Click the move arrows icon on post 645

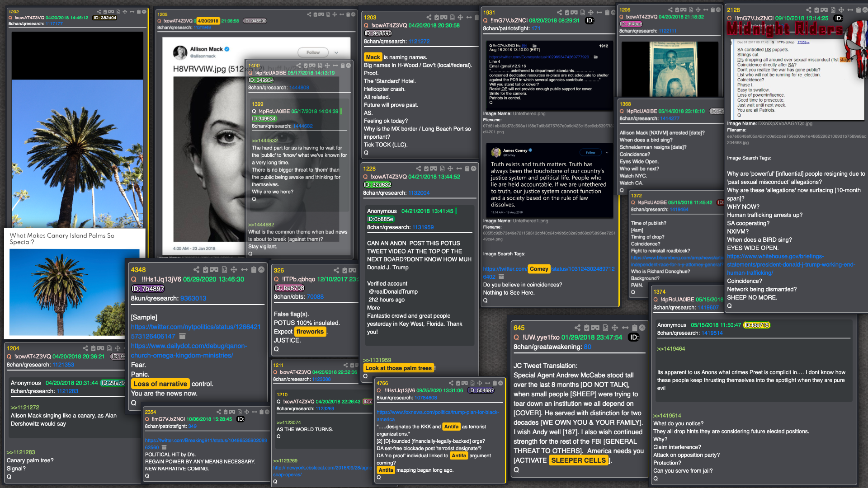(x=615, y=328)
